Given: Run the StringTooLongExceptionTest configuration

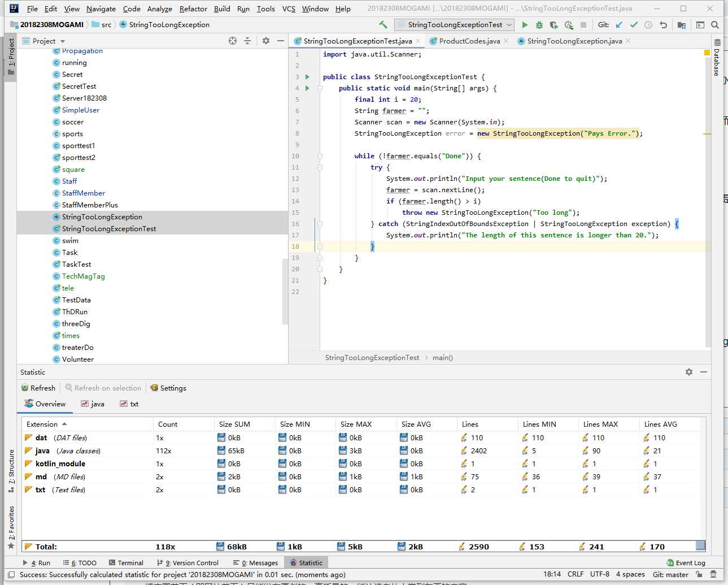Looking at the screenshot, I should pos(525,24).
